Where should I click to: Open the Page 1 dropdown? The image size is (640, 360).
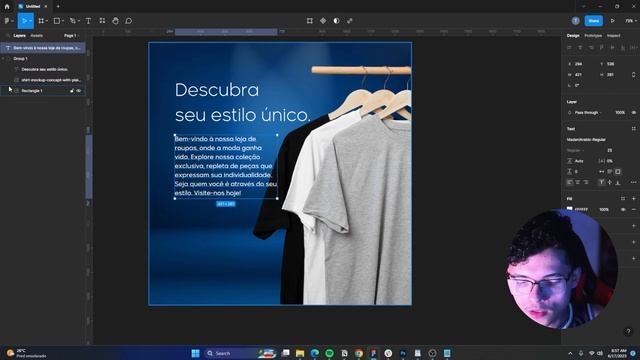[71, 36]
